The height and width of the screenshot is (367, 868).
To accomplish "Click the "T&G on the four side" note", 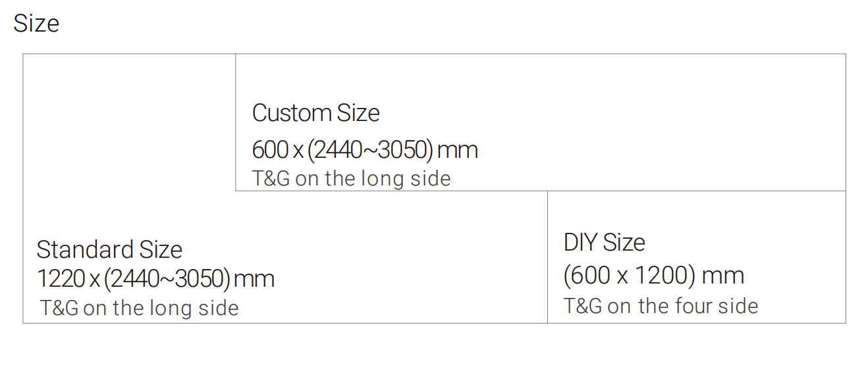I will [x=661, y=306].
